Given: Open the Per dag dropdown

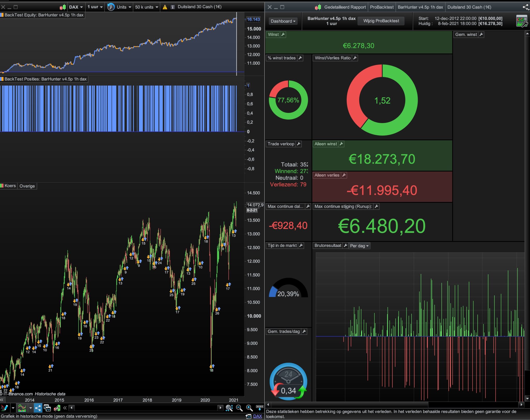Looking at the screenshot, I should (359, 246).
